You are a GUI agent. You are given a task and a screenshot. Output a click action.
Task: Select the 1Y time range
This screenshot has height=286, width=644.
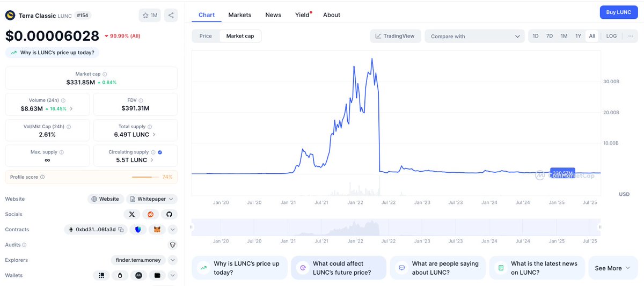[578, 36]
